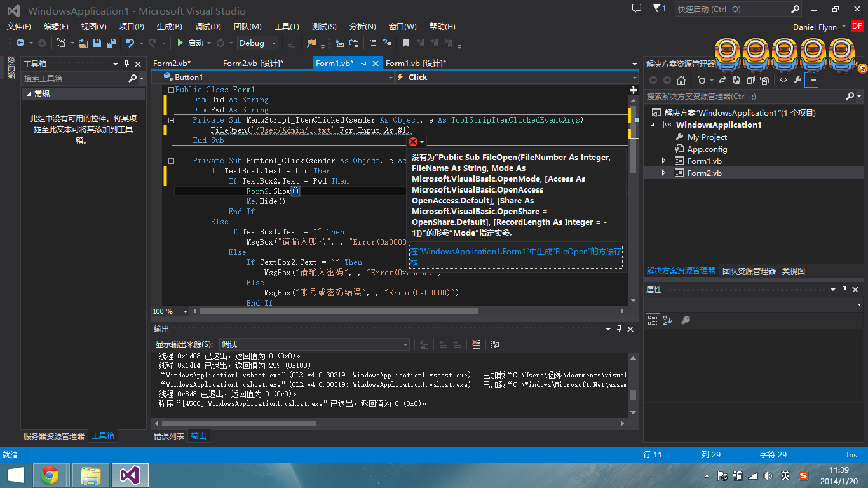868x488 pixels.
Task: Click the single-disk Save icon
Action: pos(97,43)
